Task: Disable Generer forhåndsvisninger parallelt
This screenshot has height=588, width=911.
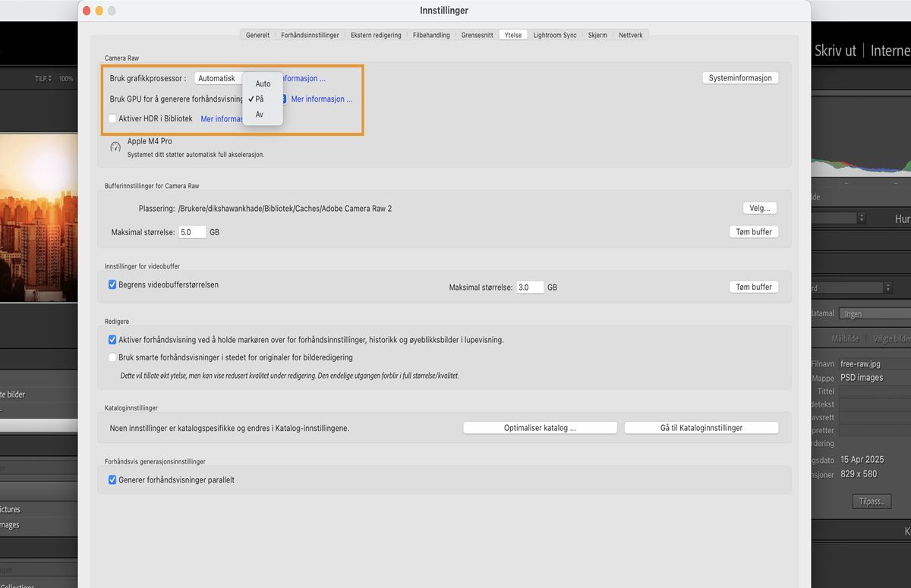Action: click(112, 480)
